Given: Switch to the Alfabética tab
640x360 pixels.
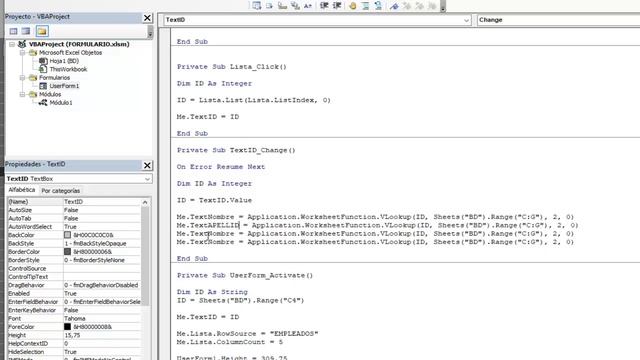Looking at the screenshot, I should tap(22, 190).
